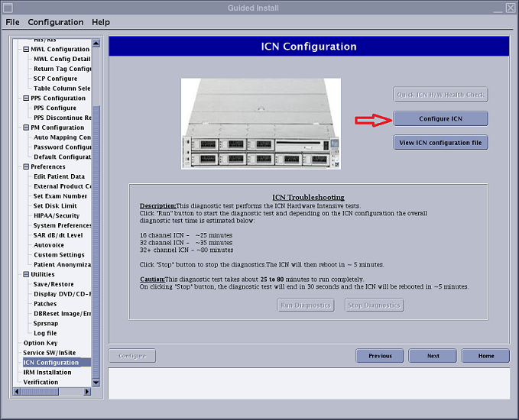Collapse the Preferences tree node

26,166
